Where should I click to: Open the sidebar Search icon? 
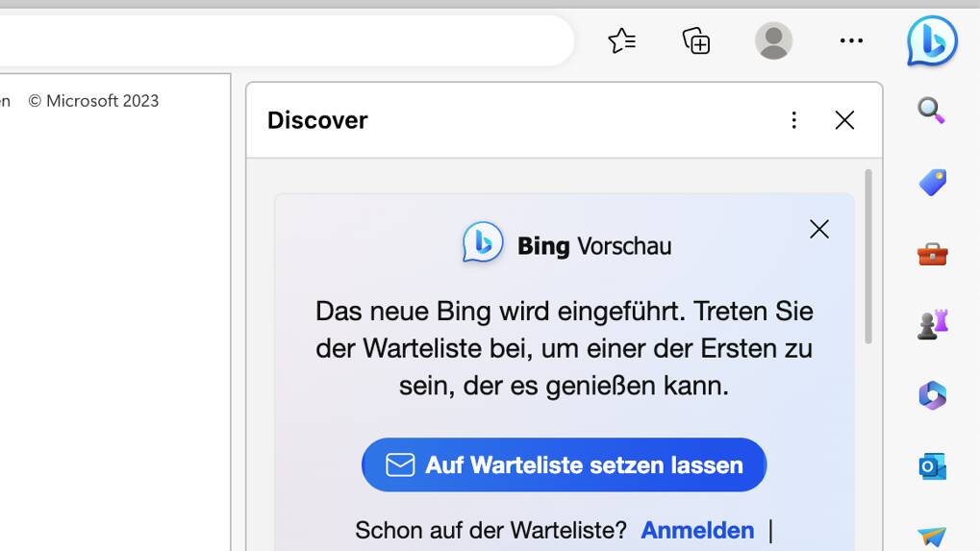tap(931, 111)
